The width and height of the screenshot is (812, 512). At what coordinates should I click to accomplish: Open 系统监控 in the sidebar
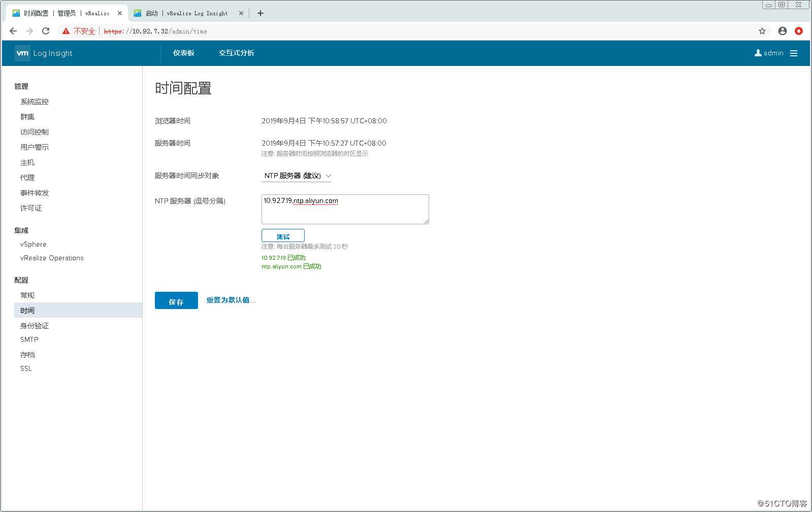[x=35, y=101]
